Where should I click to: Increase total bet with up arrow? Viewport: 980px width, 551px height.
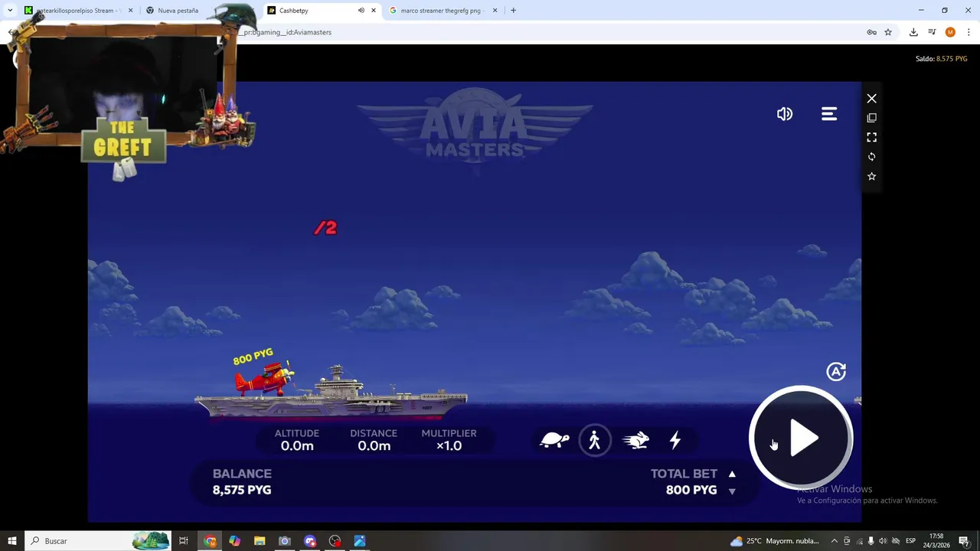coord(732,474)
